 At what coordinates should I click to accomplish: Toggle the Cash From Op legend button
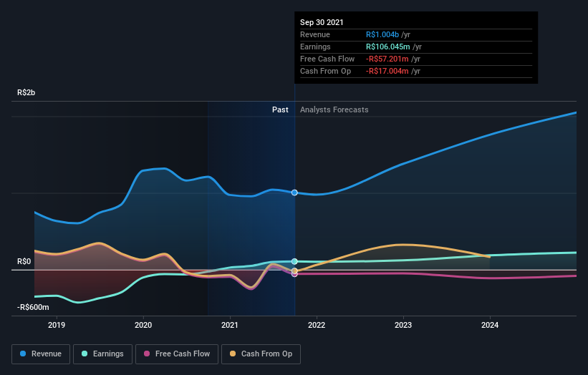click(261, 354)
